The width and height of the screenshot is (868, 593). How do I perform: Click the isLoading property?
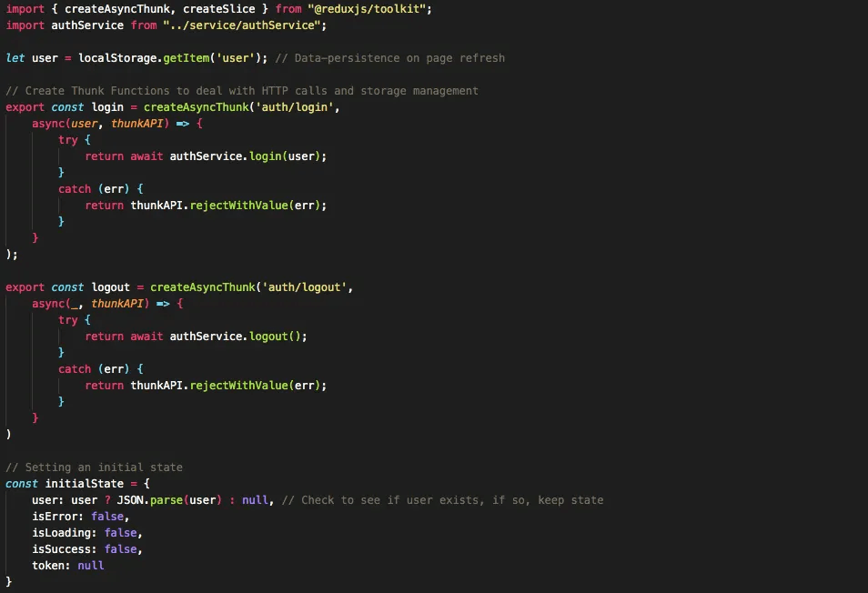[65, 533]
